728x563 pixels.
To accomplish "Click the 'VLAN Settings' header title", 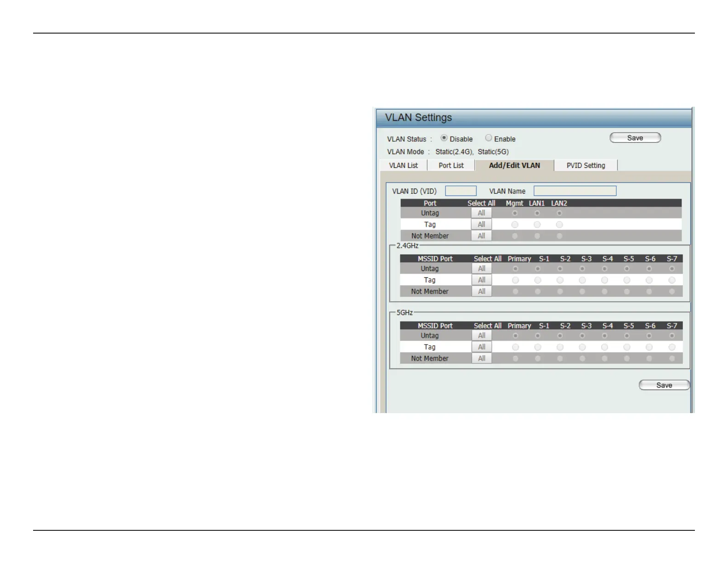I will coord(418,117).
